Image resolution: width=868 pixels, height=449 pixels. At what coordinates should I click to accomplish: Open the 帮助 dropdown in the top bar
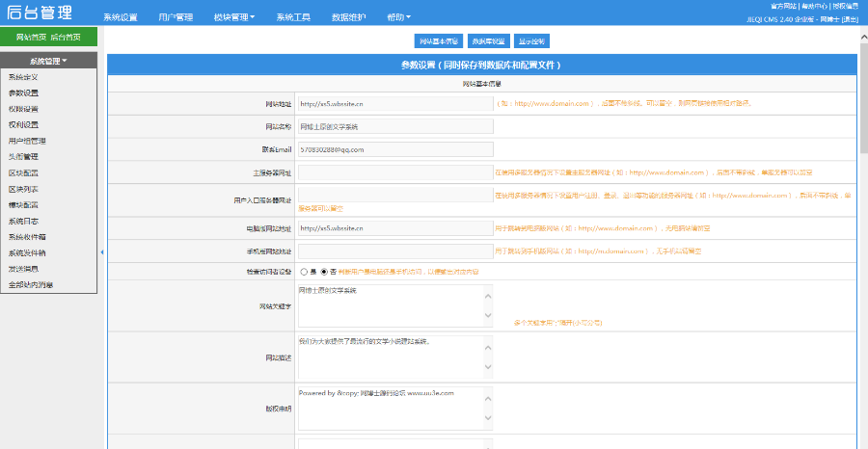point(397,17)
